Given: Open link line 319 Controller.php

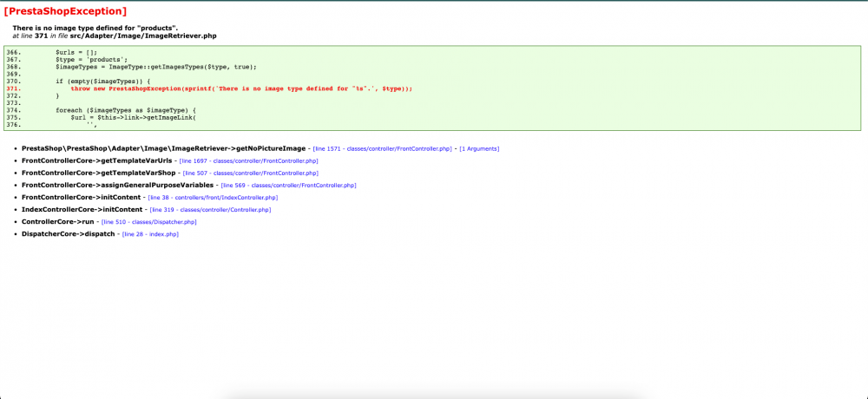Looking at the screenshot, I should 210,210.
